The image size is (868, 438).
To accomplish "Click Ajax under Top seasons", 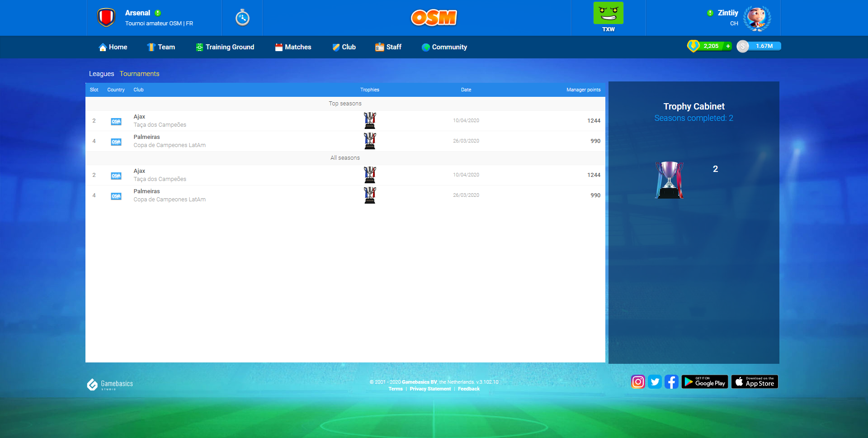I will click(x=139, y=117).
